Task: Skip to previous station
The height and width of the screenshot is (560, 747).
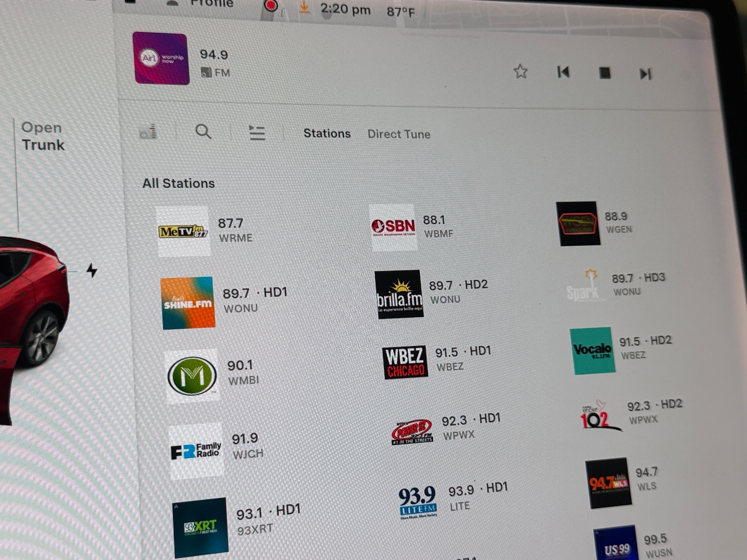Action: coord(563,72)
